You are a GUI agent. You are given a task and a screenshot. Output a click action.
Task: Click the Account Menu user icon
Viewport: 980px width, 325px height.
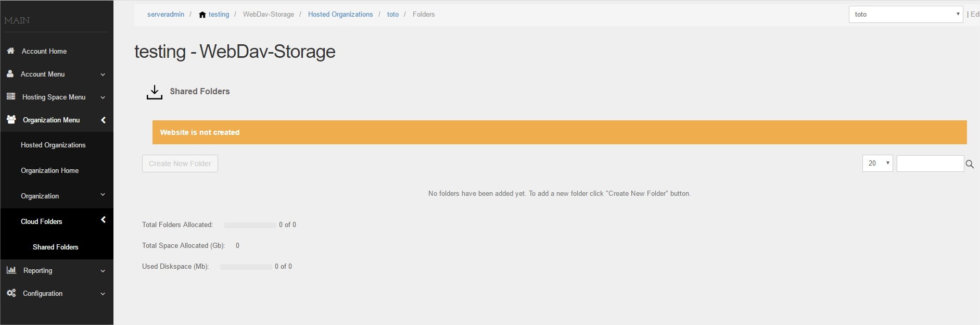tap(10, 74)
